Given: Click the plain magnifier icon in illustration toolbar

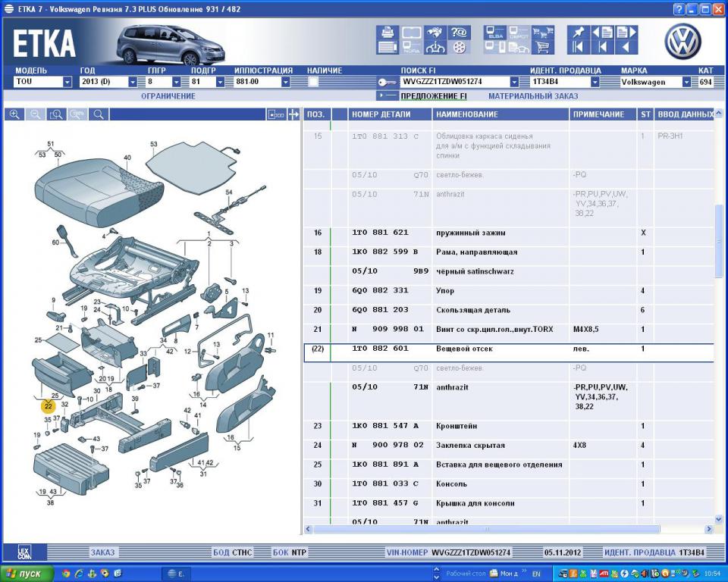Looking at the screenshot, I should pos(99,114).
